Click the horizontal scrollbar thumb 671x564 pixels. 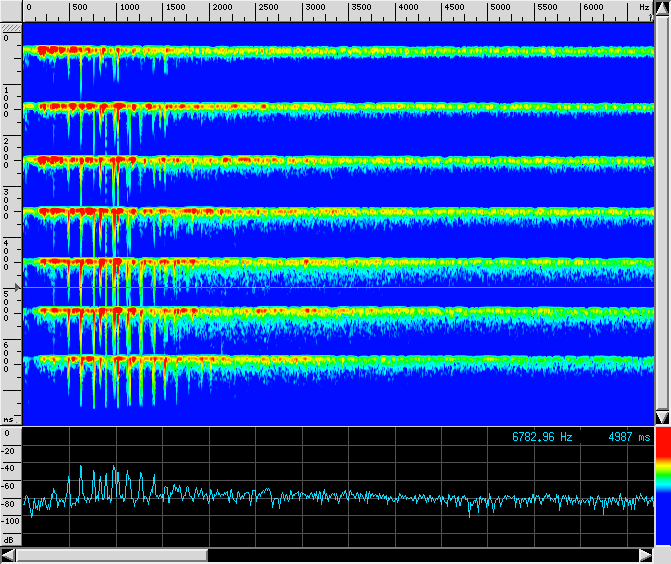111,555
